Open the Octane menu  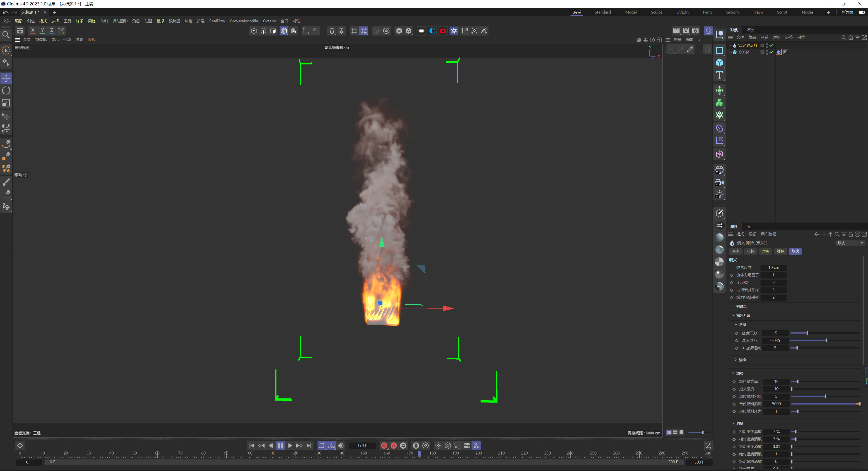tap(269, 21)
